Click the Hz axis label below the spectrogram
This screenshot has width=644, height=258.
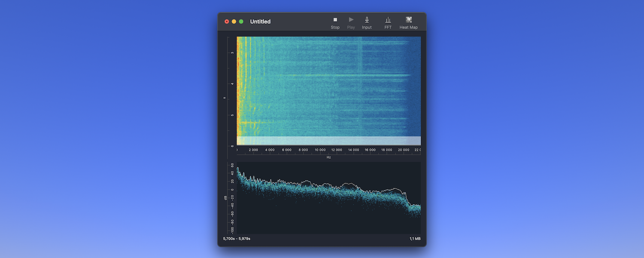point(328,157)
